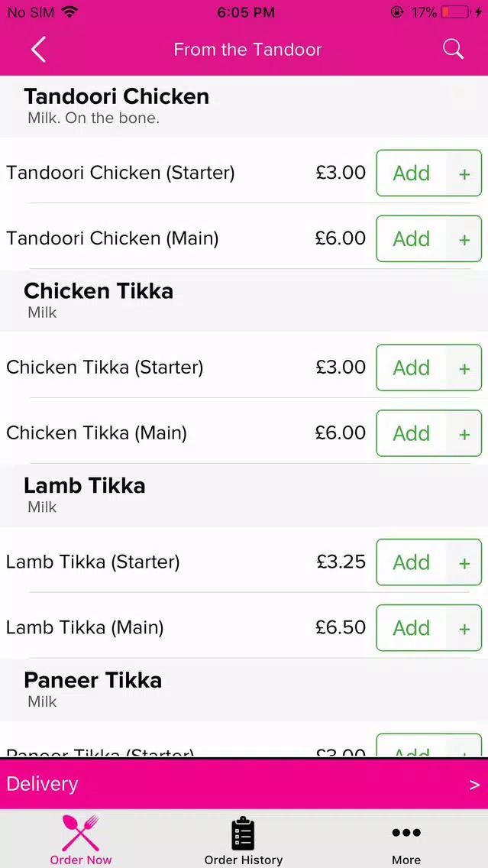Viewport: 488px width, 868px height.
Task: Tap the From the Tandoor title
Action: coord(247,49)
